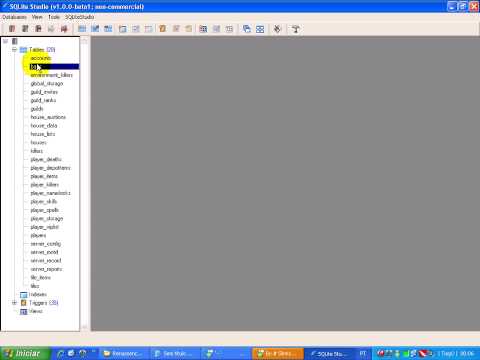Click the New index toolbar icon
Image resolution: width=480 pixels, height=360 pixels.
point(123,29)
